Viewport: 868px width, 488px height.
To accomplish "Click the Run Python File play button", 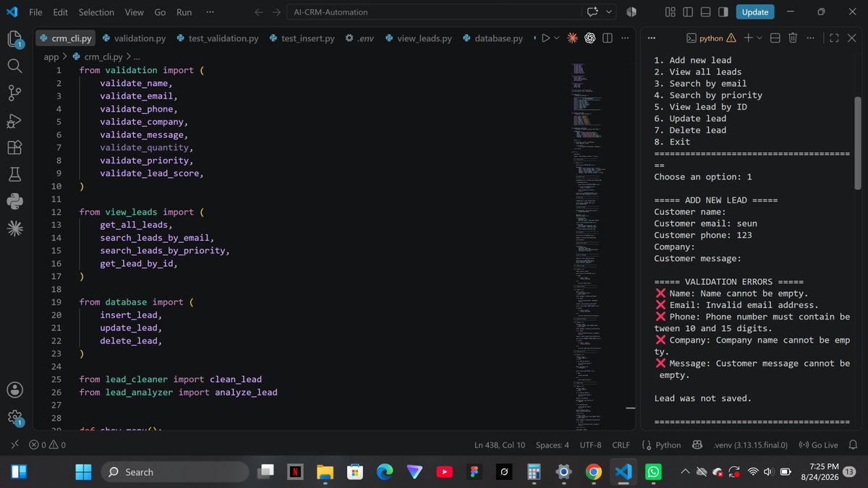I will [x=546, y=38].
